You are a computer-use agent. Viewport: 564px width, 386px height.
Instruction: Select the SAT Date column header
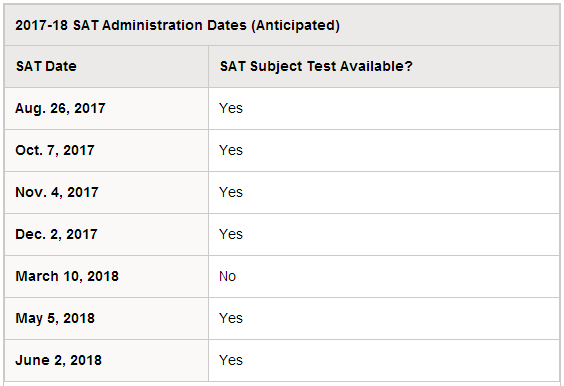point(46,67)
